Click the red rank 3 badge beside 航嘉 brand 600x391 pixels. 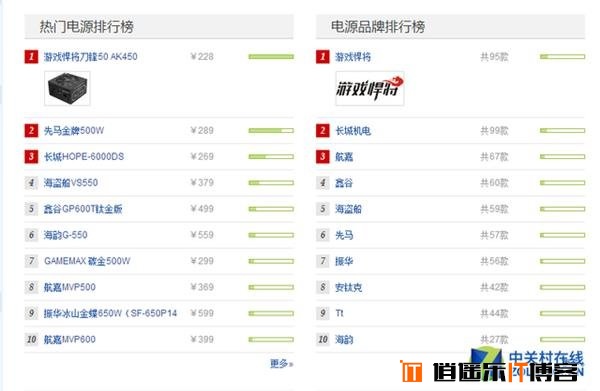pos(323,157)
